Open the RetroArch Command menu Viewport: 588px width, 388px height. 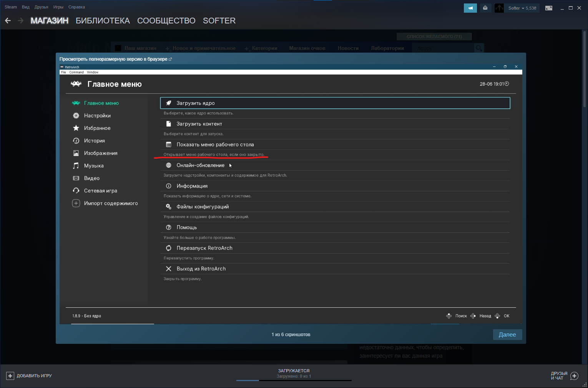[x=76, y=72]
